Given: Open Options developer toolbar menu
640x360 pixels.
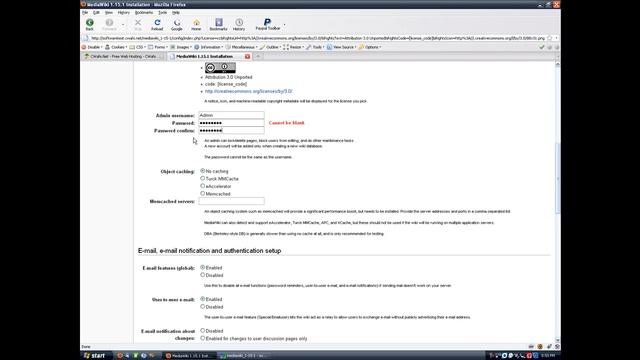Looking at the screenshot, I should click(x=370, y=47).
